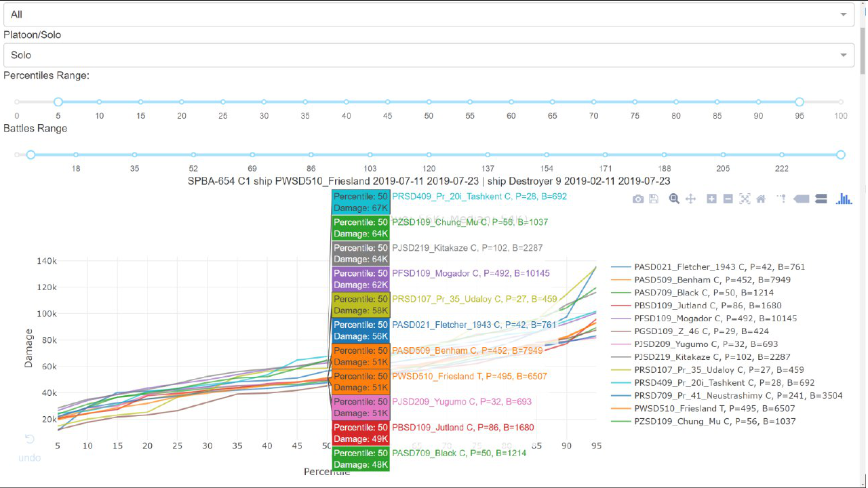Download plot as PNG camera icon
The height and width of the screenshot is (488, 868).
coord(637,199)
